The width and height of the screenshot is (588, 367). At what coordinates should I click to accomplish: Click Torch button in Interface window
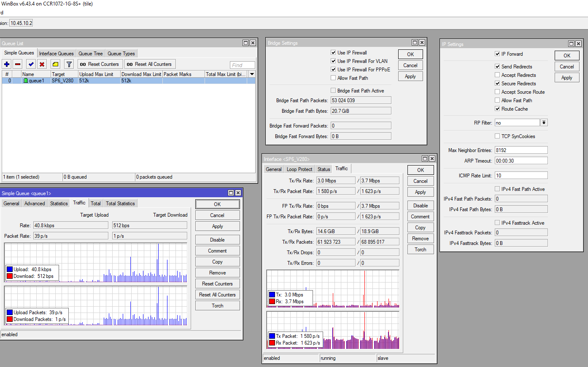(x=421, y=250)
